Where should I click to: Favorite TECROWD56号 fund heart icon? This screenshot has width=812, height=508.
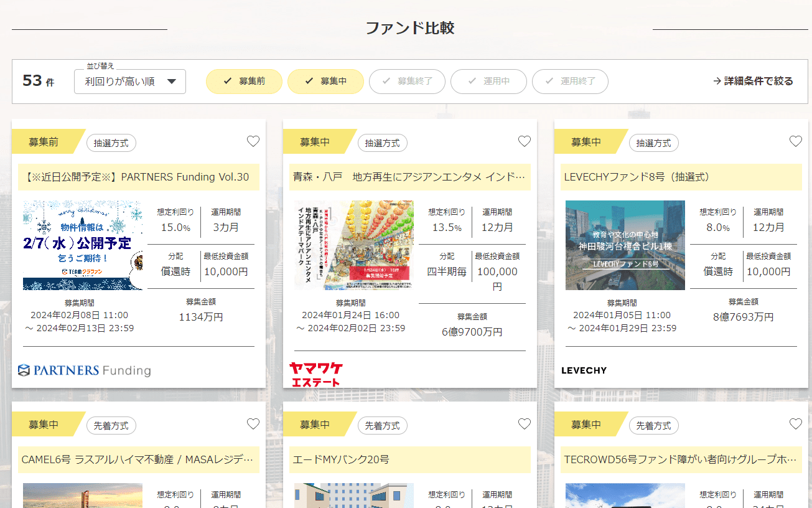coord(796,424)
